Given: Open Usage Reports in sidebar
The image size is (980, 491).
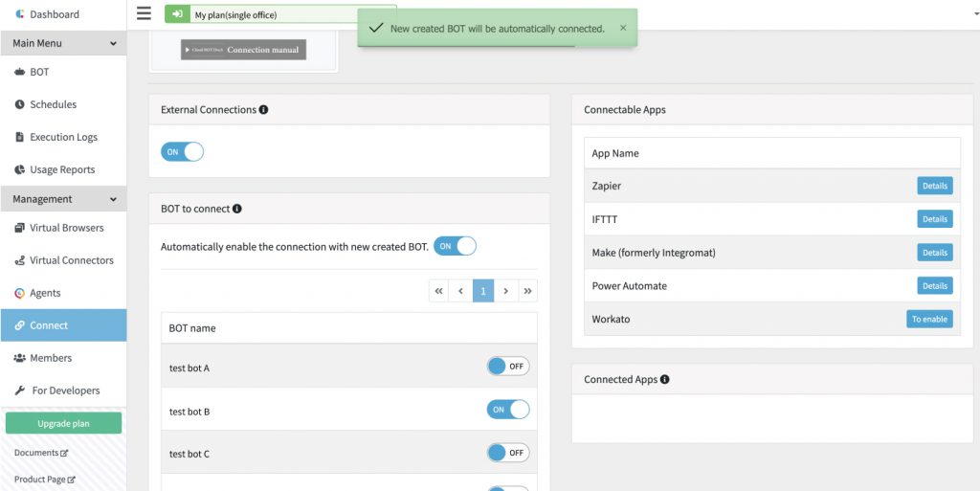Looking at the screenshot, I should click(63, 170).
